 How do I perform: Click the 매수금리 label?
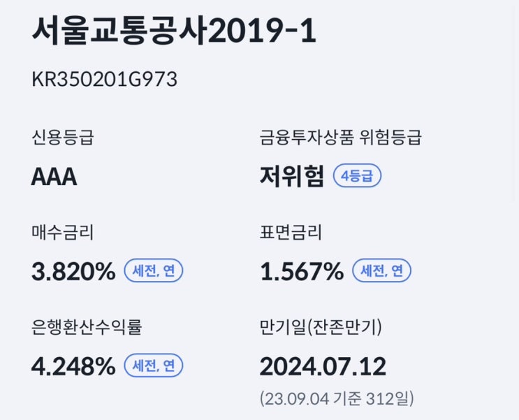pos(62,233)
